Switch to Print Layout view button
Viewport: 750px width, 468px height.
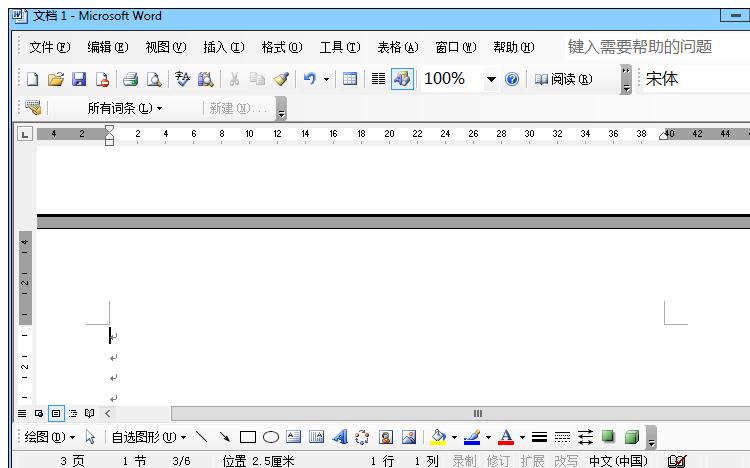pyautogui.click(x=56, y=413)
